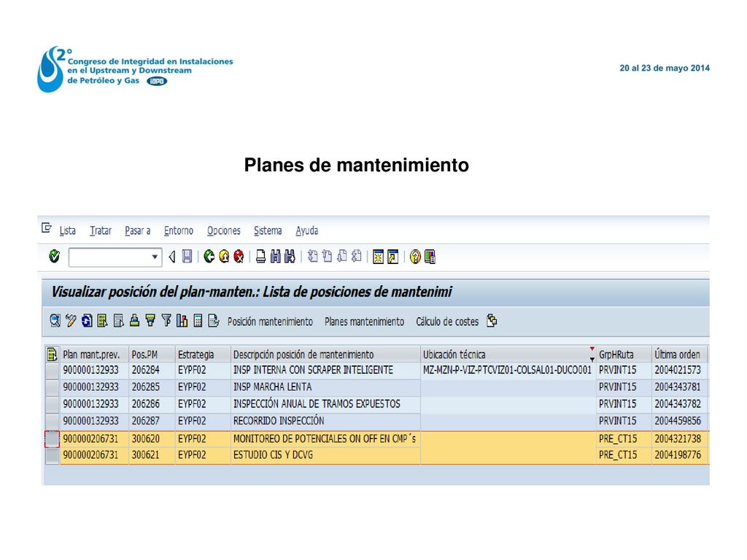Open the command field dropdown arrow

click(155, 257)
